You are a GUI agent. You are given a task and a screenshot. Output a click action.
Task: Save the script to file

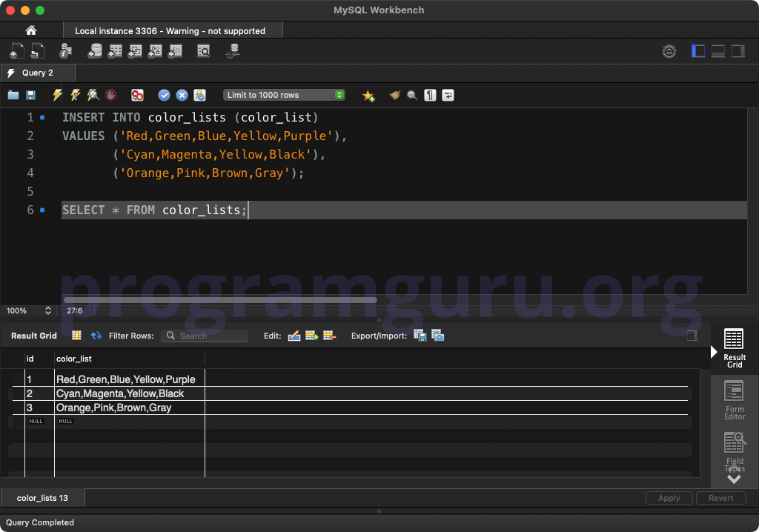point(30,95)
